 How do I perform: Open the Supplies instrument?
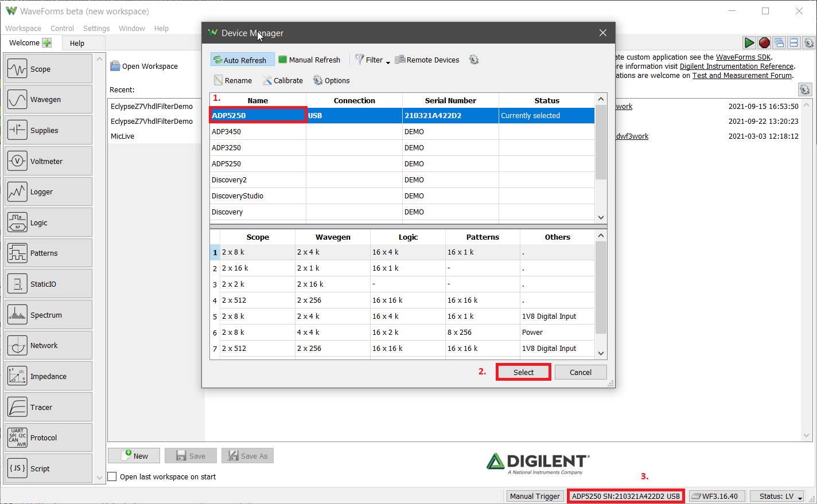point(48,130)
